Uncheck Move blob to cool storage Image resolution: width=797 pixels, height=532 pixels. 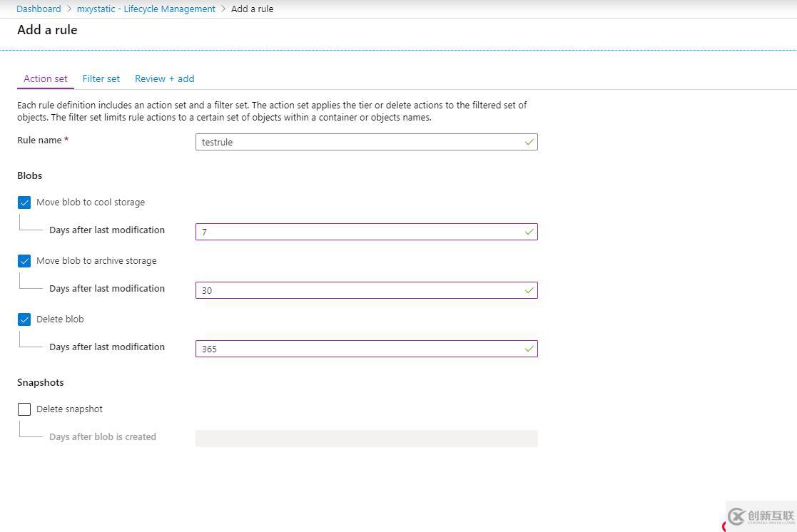[x=24, y=203]
